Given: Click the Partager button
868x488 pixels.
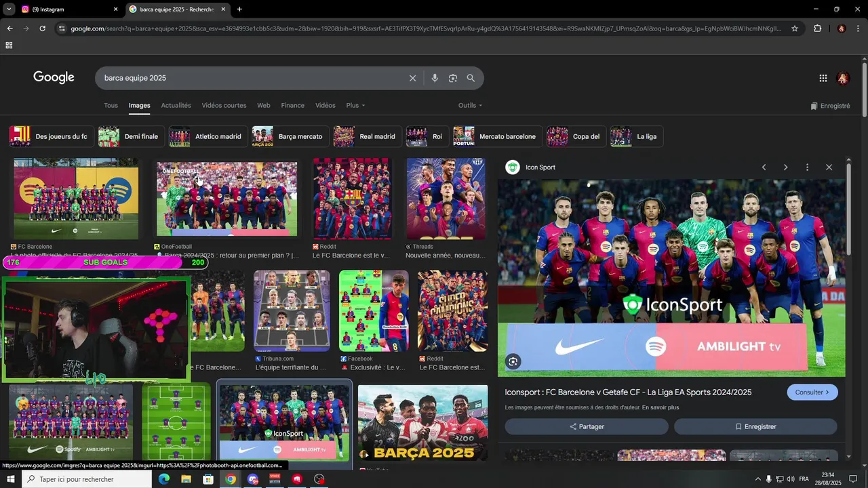Looking at the screenshot, I should click(x=587, y=426).
